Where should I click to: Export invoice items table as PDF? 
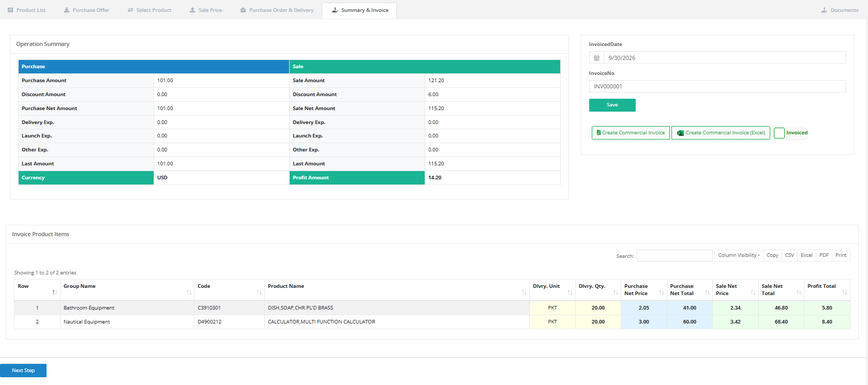tap(824, 255)
